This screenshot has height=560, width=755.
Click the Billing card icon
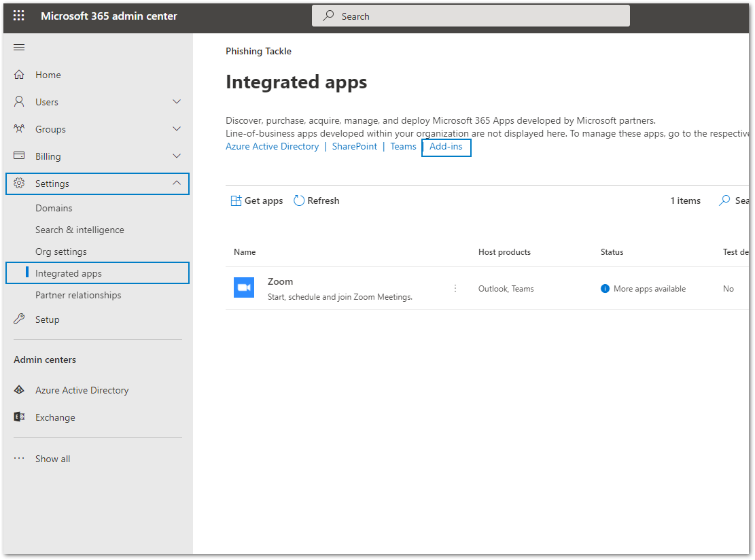coord(19,156)
